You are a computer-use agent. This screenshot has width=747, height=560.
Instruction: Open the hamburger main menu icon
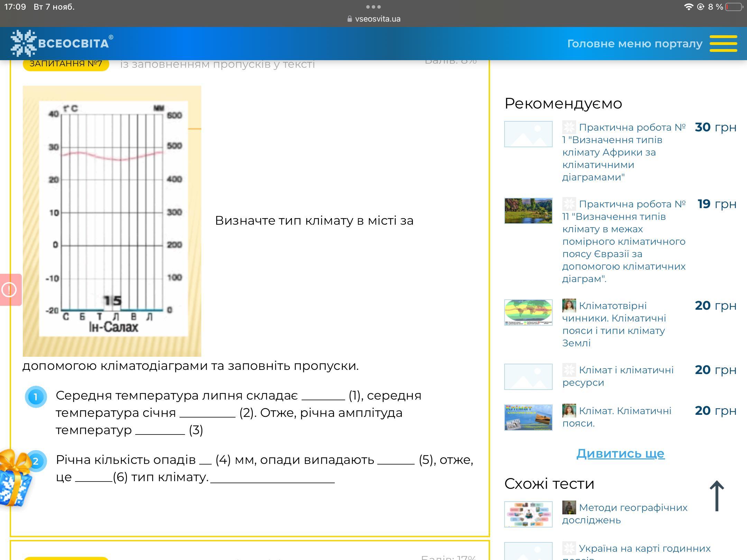[x=723, y=44]
